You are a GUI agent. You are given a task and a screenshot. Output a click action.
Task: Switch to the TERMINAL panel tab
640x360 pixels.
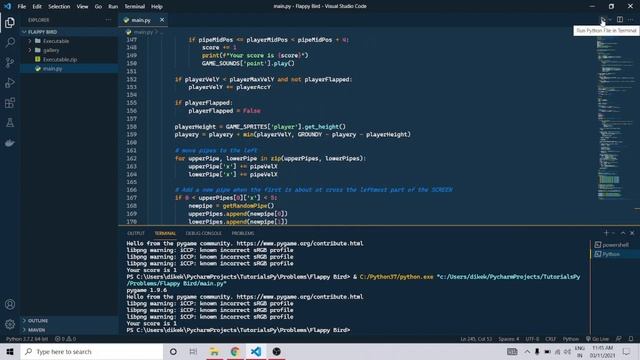click(x=165, y=233)
